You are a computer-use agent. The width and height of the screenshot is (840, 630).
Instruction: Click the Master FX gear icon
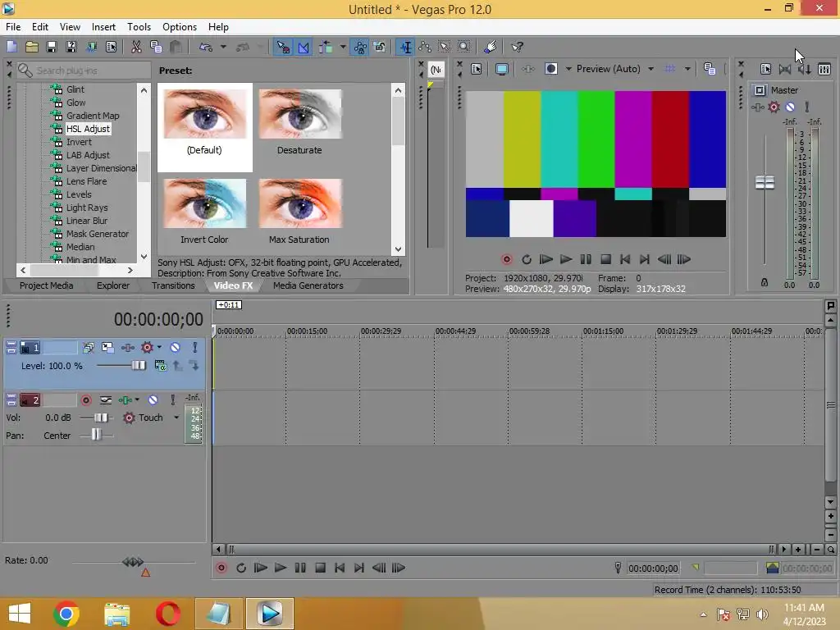[774, 107]
